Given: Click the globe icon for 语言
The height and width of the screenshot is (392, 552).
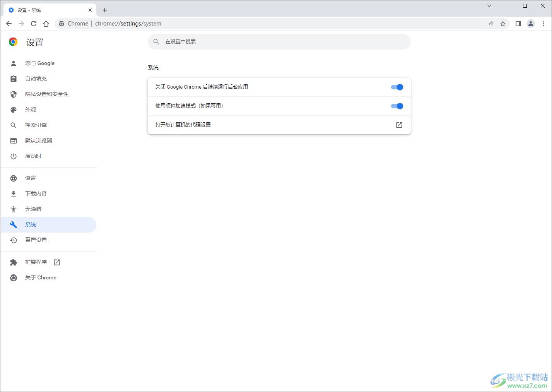Looking at the screenshot, I should pos(14,178).
